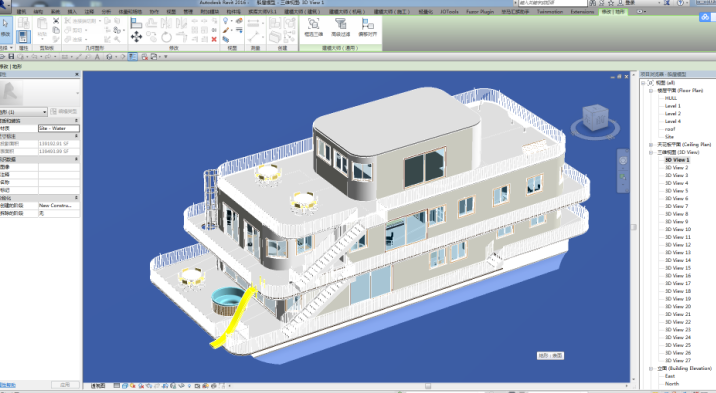Screen dimensions: 716x393
Task: Select the Mirror pick axis tool
Action: pos(166,22)
